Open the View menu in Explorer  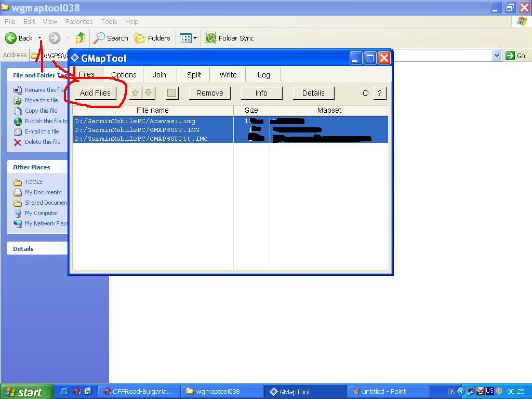point(50,21)
